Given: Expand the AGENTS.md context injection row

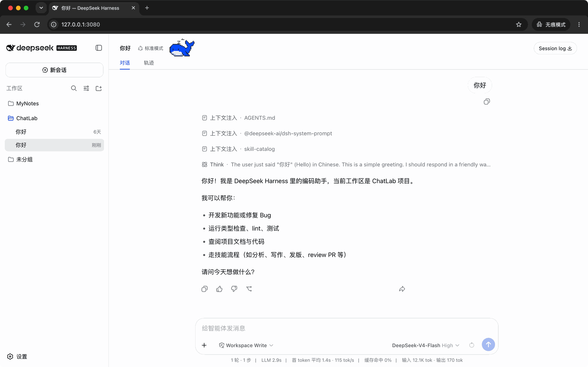Looking at the screenshot, I should [x=239, y=118].
